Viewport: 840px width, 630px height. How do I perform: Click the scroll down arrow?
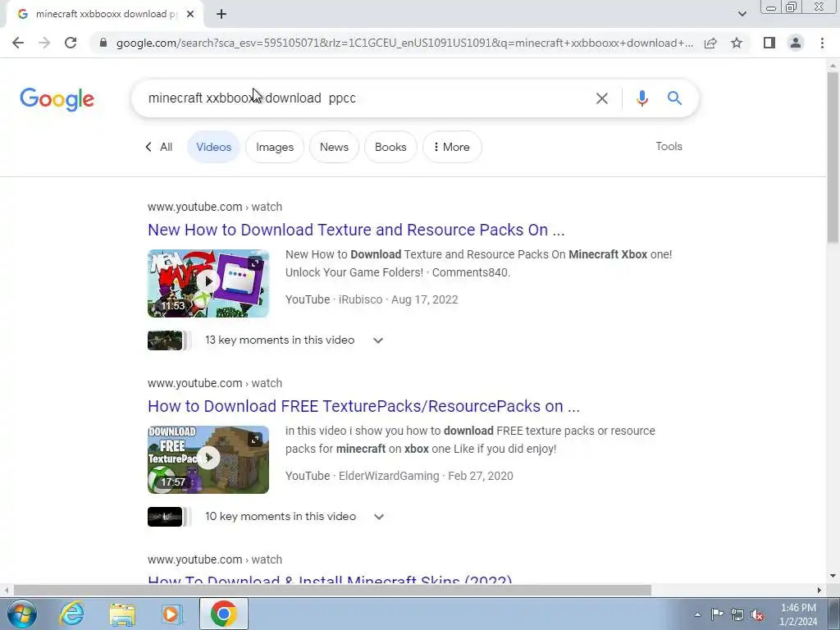[x=833, y=576]
